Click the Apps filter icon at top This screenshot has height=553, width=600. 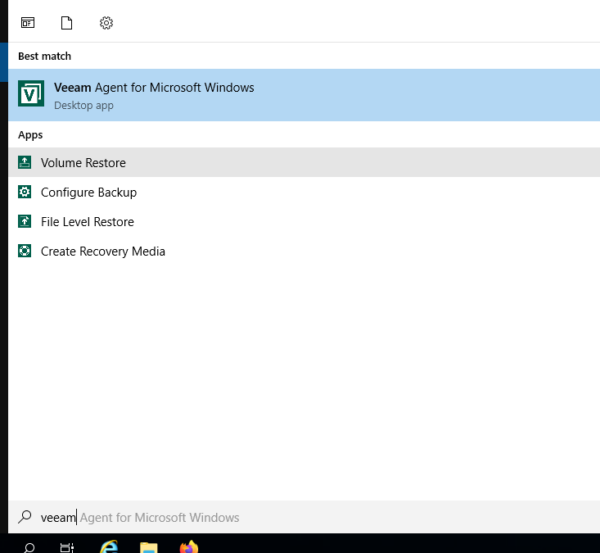point(28,22)
